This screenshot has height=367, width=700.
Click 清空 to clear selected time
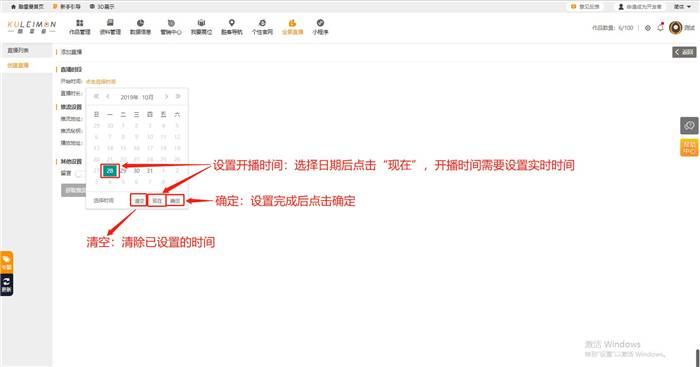pyautogui.click(x=139, y=200)
